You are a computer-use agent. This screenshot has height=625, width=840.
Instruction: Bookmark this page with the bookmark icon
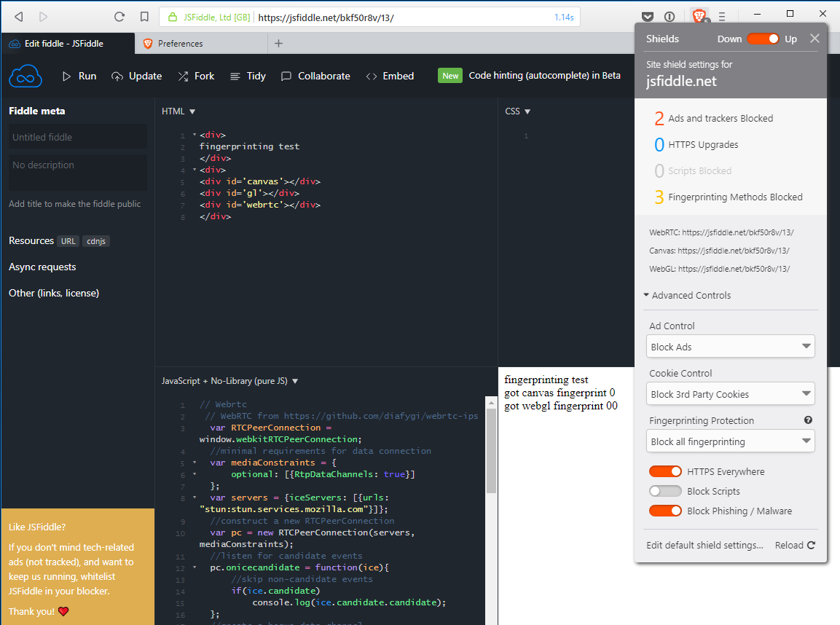pos(144,17)
